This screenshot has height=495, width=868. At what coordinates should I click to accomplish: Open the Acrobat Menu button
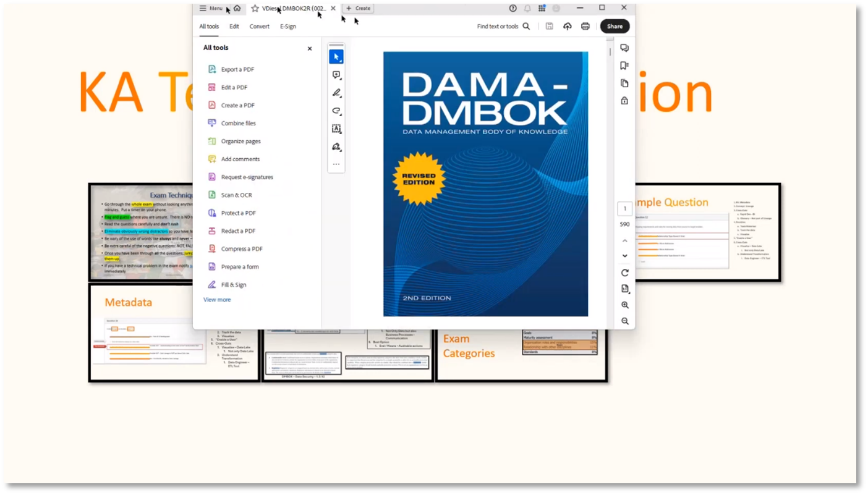(x=211, y=8)
